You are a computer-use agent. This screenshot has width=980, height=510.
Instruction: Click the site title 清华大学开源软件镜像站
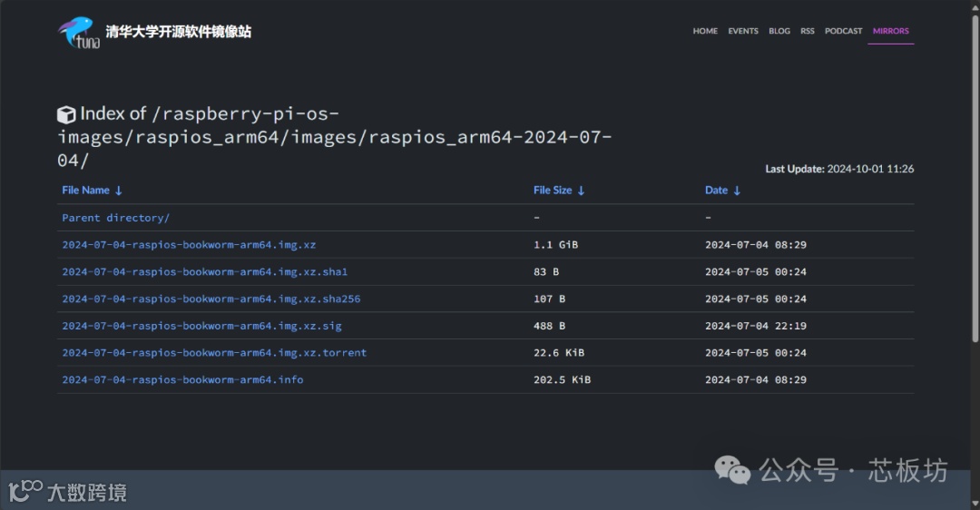[178, 32]
